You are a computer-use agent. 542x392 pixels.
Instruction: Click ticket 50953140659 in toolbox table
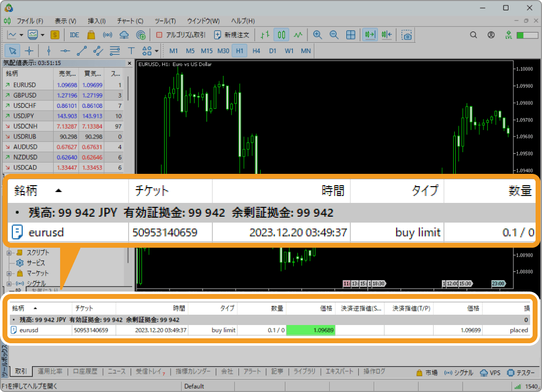pos(91,330)
